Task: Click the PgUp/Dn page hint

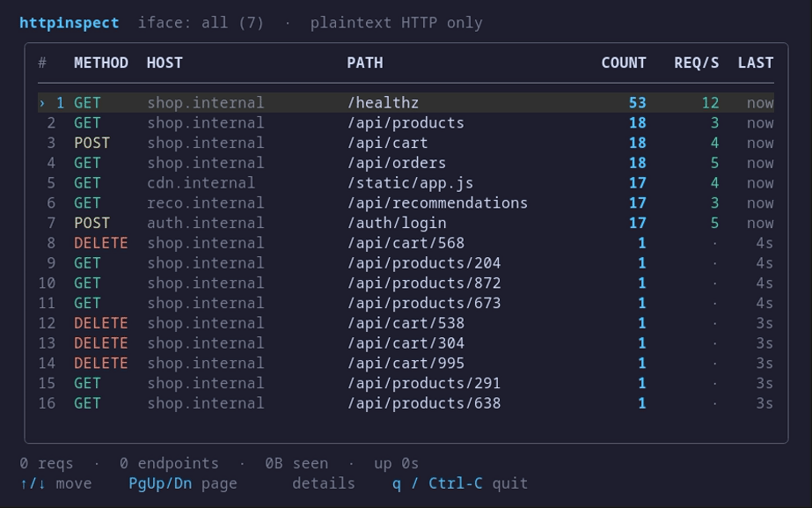Action: click(183, 483)
